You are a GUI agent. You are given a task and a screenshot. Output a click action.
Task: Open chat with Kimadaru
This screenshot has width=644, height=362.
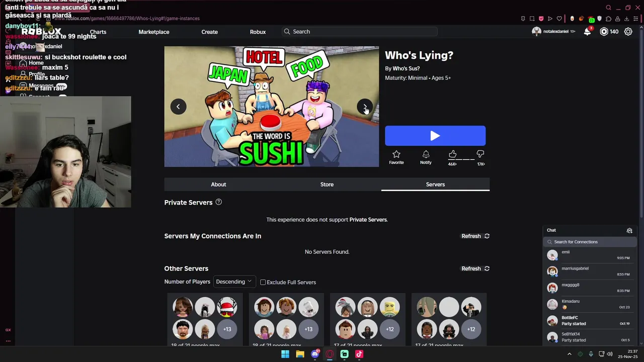pos(590,304)
